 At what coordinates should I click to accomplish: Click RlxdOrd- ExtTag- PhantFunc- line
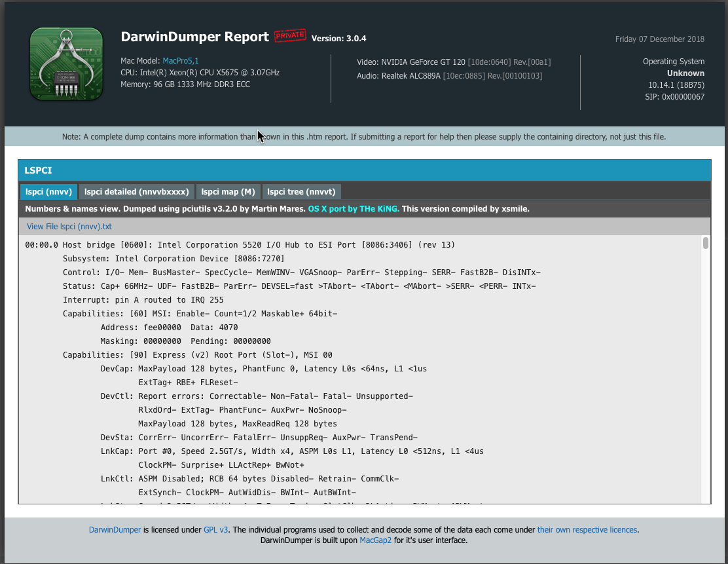(x=242, y=410)
